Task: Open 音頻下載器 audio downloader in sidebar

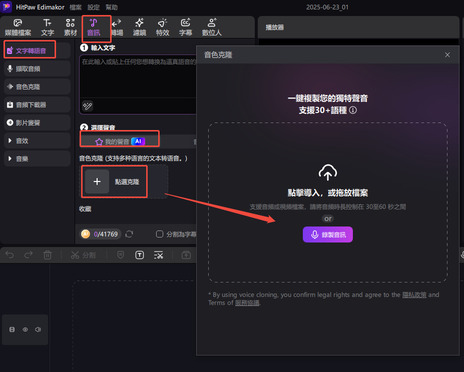Action: tap(37, 105)
